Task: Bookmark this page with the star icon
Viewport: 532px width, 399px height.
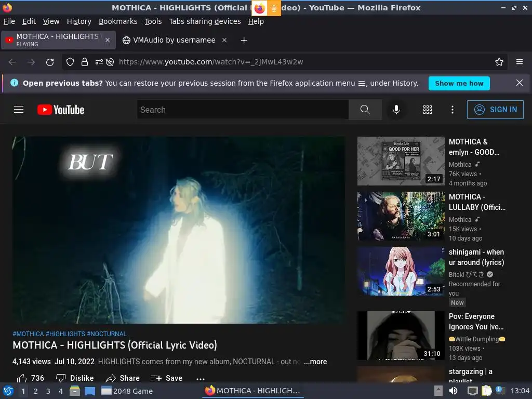Action: (x=499, y=62)
